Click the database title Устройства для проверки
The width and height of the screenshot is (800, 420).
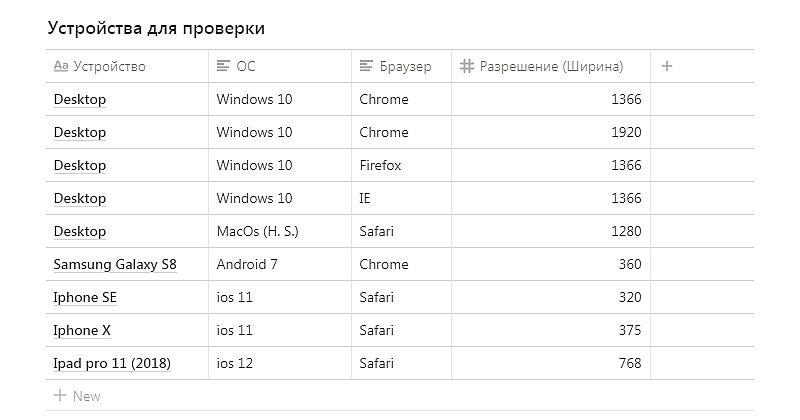pos(156,28)
